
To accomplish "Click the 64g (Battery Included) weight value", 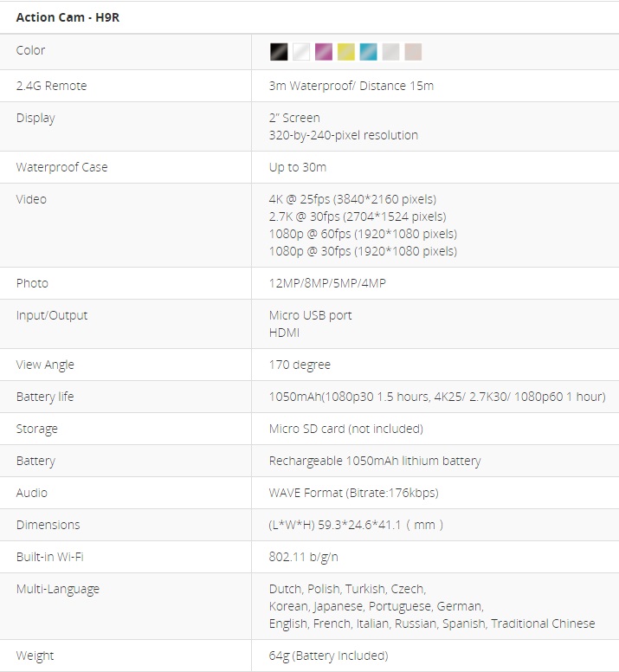I will tap(328, 656).
